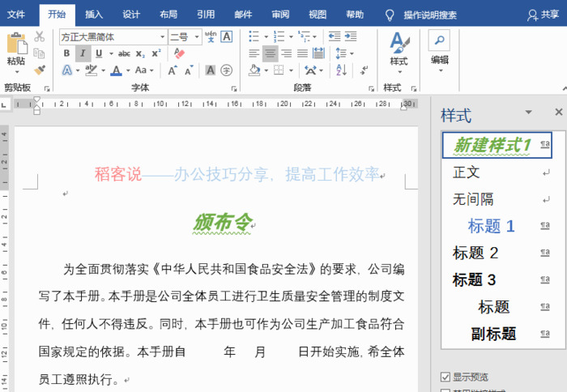Toggle subscript formatting
Screen dimensions: 567x392
tap(140, 54)
